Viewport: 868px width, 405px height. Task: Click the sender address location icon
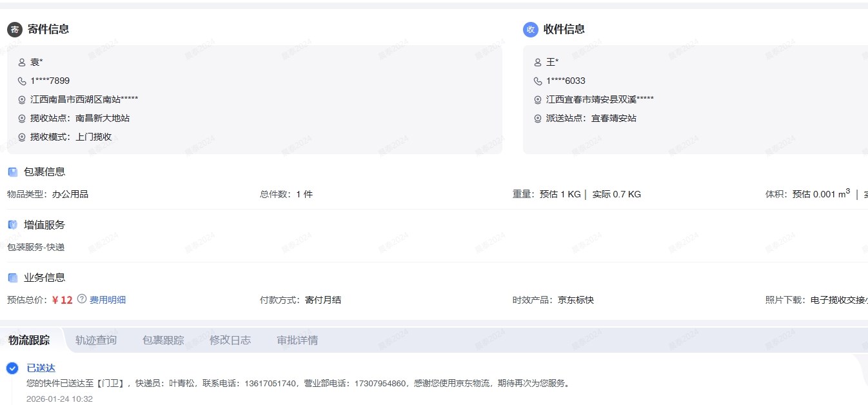pos(22,100)
